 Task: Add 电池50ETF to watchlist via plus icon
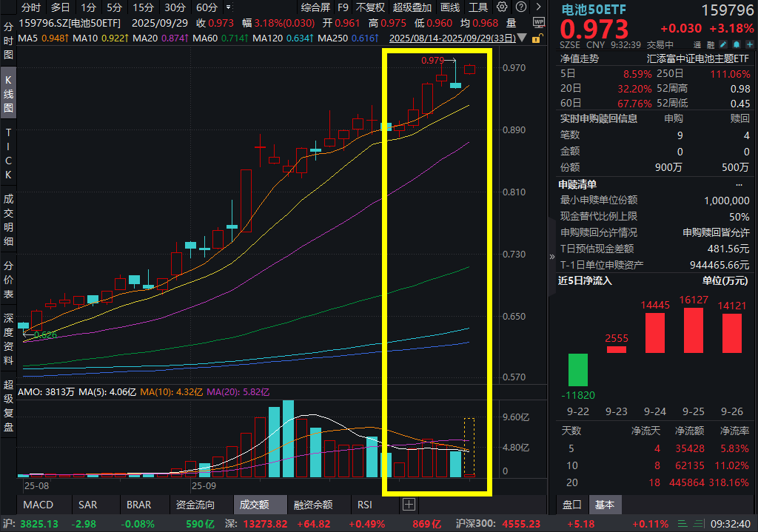pyautogui.click(x=750, y=44)
